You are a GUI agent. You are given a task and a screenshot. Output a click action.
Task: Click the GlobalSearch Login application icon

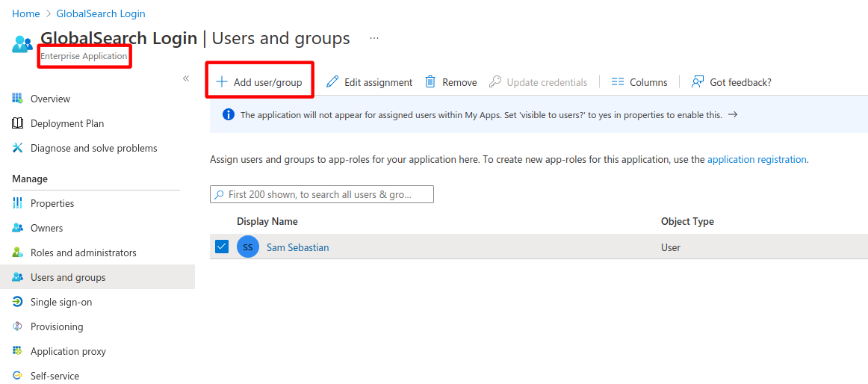click(22, 44)
